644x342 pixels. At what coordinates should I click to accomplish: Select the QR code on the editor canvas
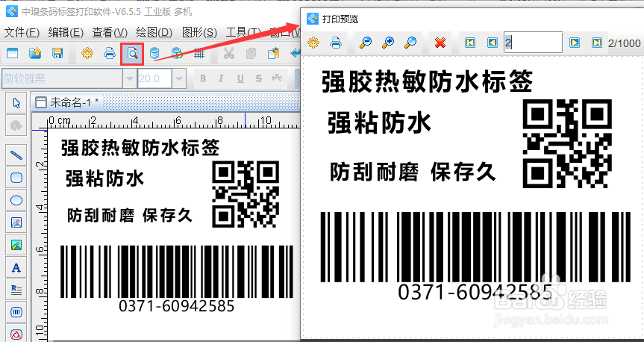(x=246, y=194)
